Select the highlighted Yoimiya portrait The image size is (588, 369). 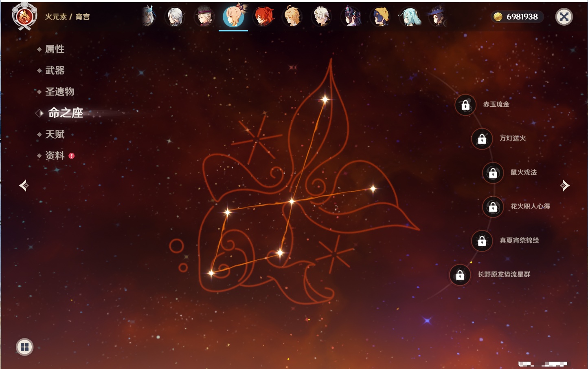click(234, 16)
